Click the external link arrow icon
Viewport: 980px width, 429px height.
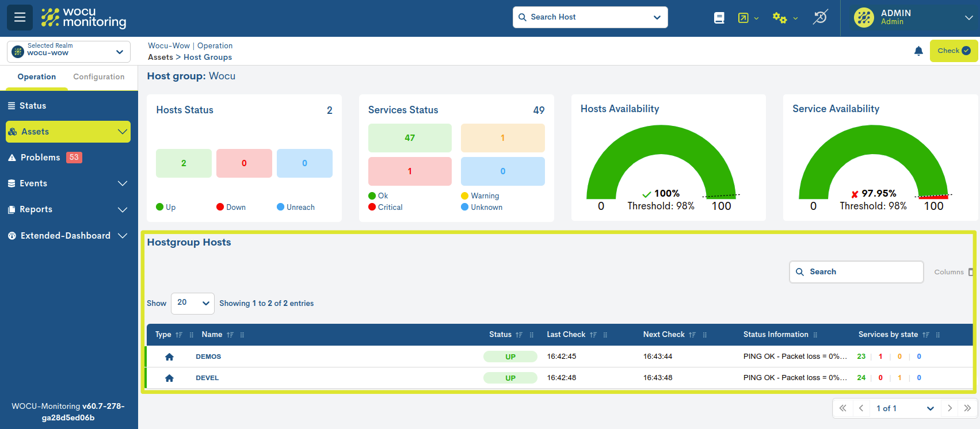click(x=743, y=18)
